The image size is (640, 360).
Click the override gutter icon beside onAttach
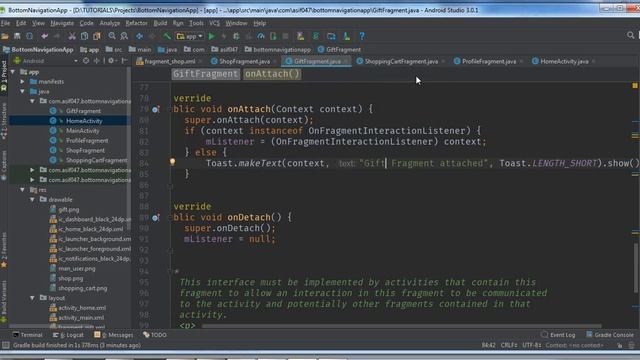[x=156, y=109]
